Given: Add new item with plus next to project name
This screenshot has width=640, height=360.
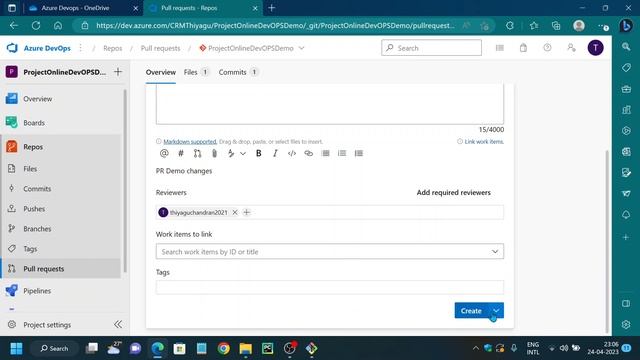Looking at the screenshot, I should 118,72.
